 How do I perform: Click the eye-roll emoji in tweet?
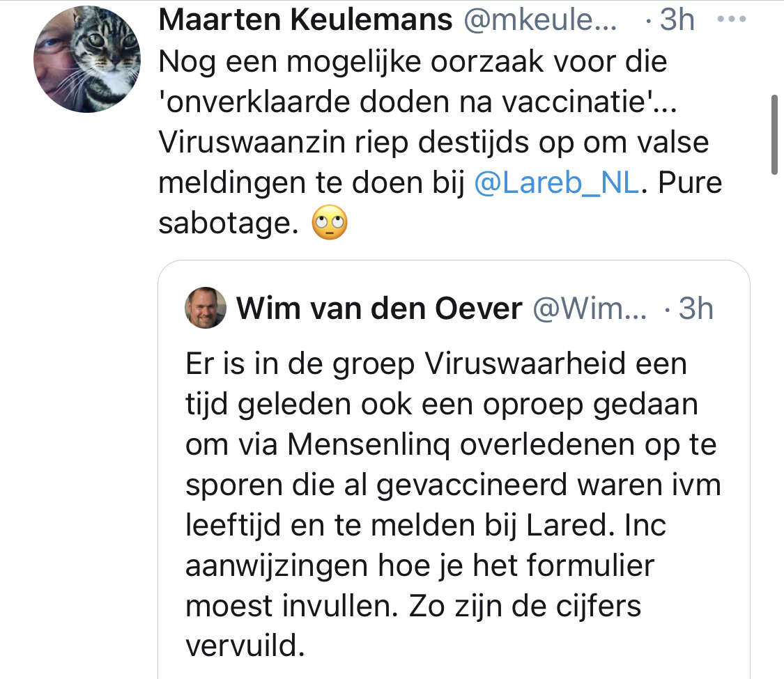click(330, 224)
